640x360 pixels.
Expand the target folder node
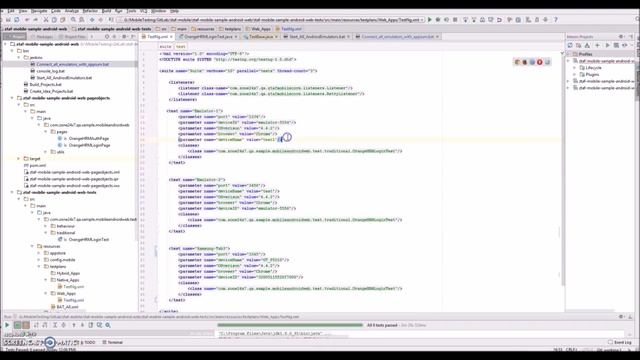(x=19, y=158)
